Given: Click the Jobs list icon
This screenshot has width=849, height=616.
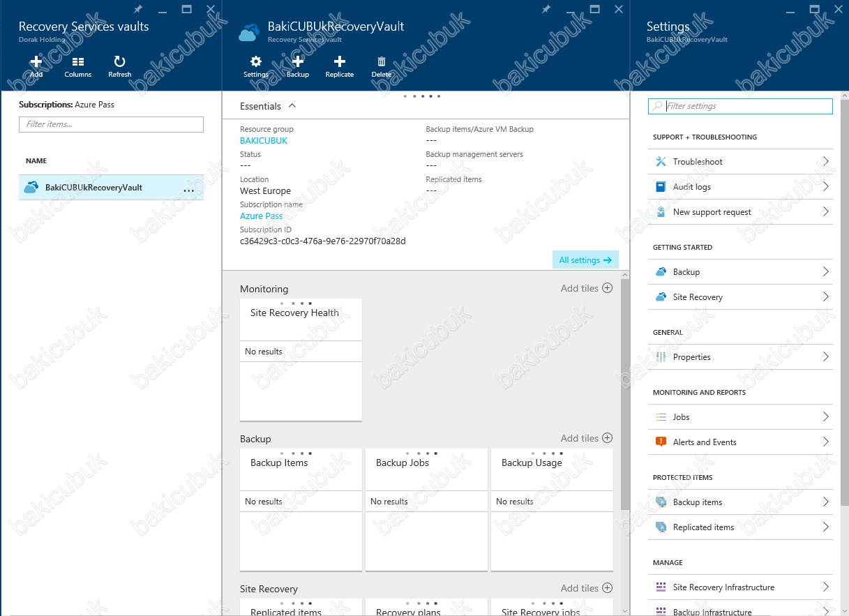Looking at the screenshot, I should coord(661,417).
